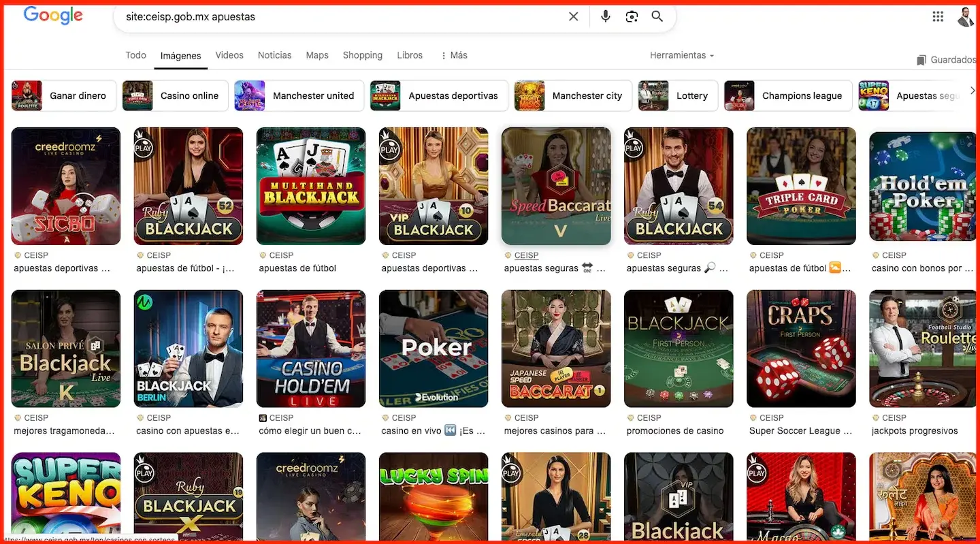Switch to the Noticias tab

pyautogui.click(x=274, y=55)
